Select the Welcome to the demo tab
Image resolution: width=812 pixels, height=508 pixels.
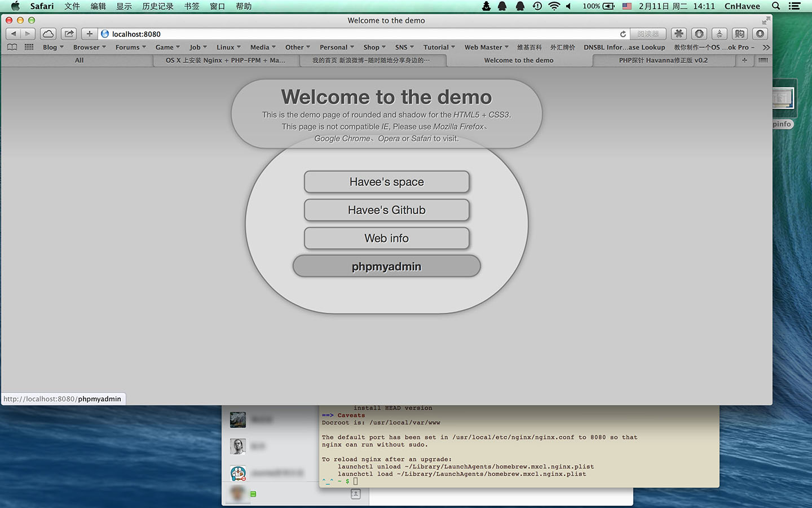[x=519, y=60]
